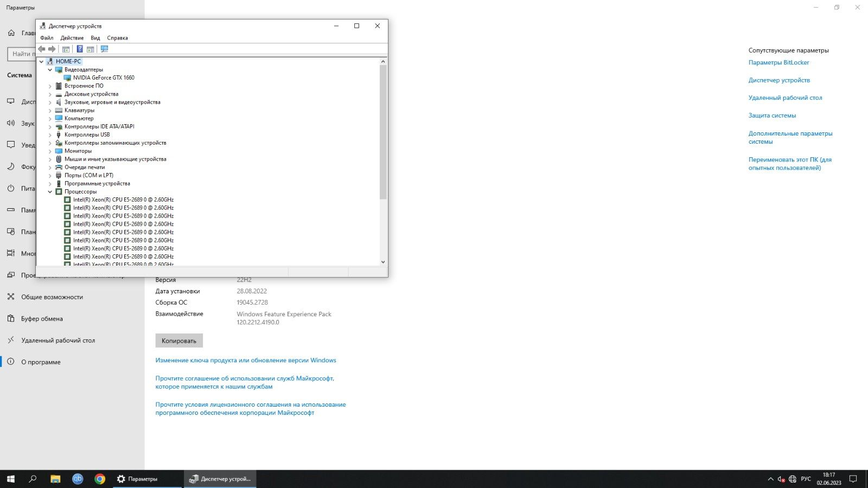Toggle the action pane toolbar icon
This screenshot has height=488, width=868.
coord(91,49)
